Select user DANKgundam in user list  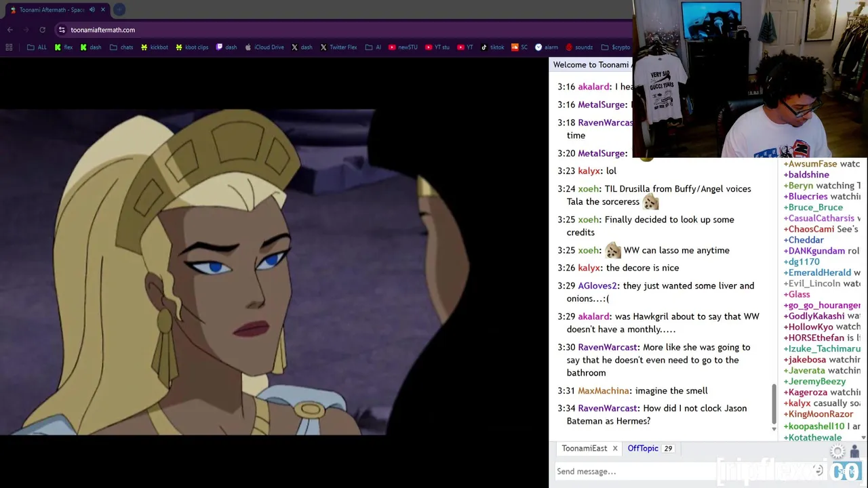pyautogui.click(x=814, y=251)
